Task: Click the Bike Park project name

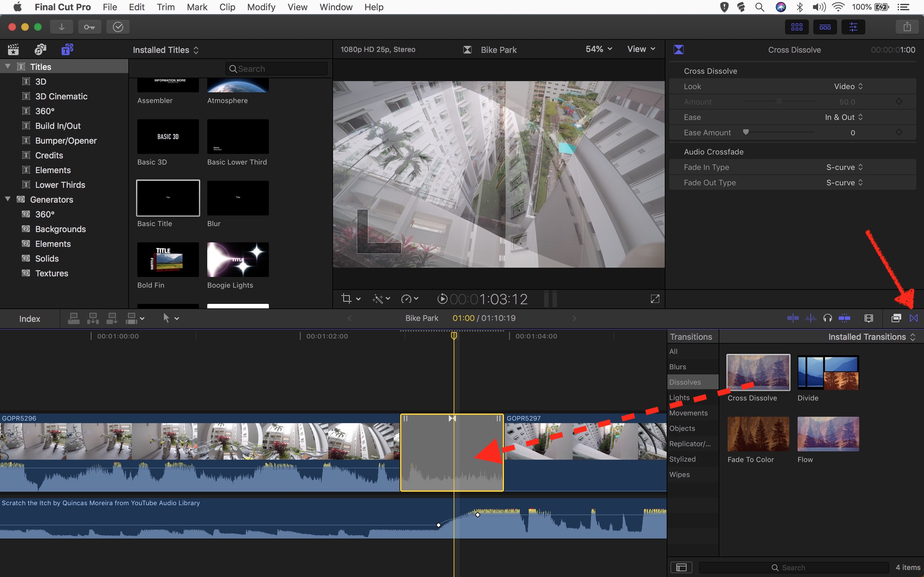Action: (x=422, y=317)
